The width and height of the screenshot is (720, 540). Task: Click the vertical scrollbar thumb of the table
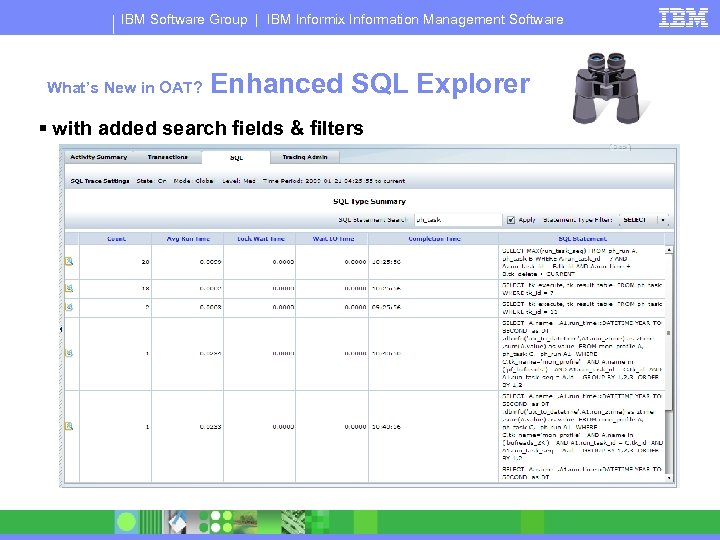[x=669, y=333]
